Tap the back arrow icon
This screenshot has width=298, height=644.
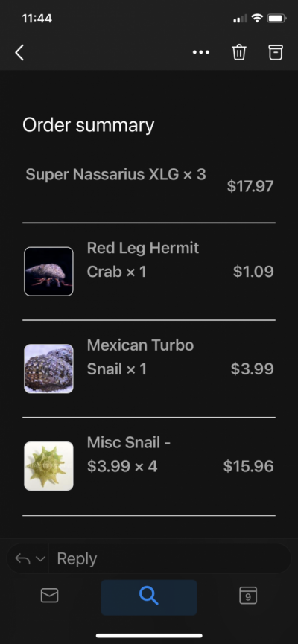(x=19, y=53)
